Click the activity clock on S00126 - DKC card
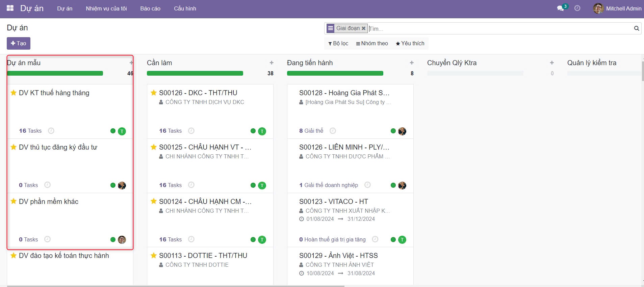This screenshot has height=287, width=644. click(x=191, y=131)
